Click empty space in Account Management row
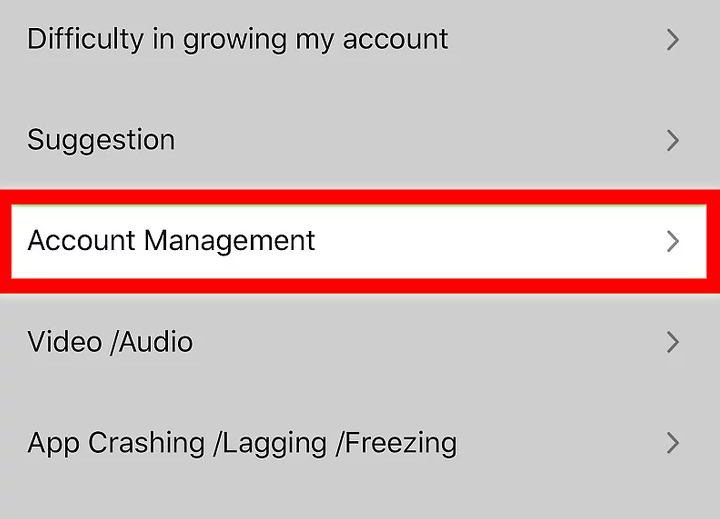 [490, 241]
